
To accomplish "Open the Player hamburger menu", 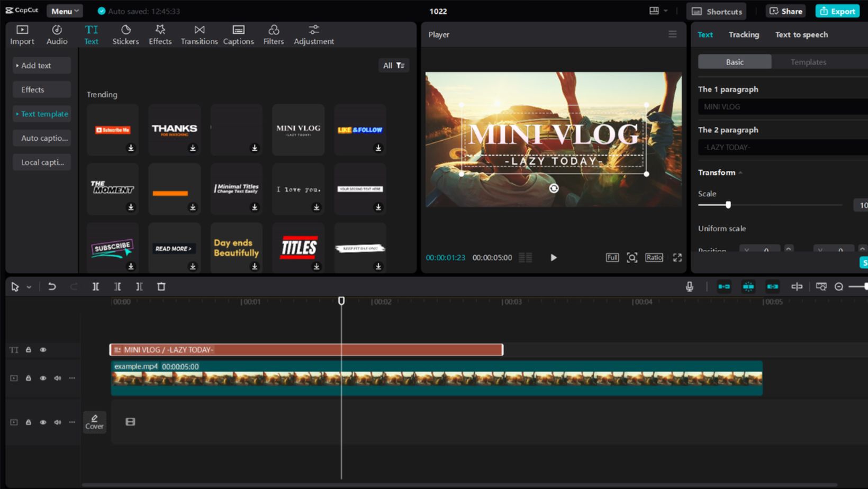I will point(672,34).
